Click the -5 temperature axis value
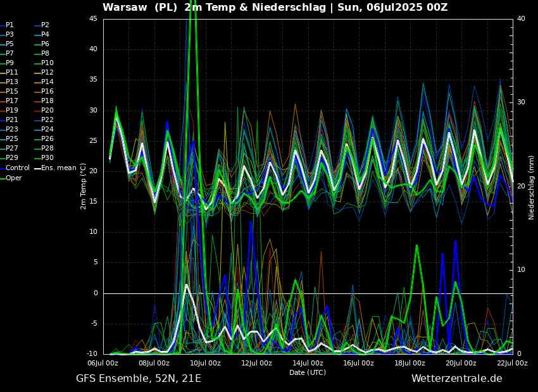Screen dimensions: 538x392 [94, 324]
